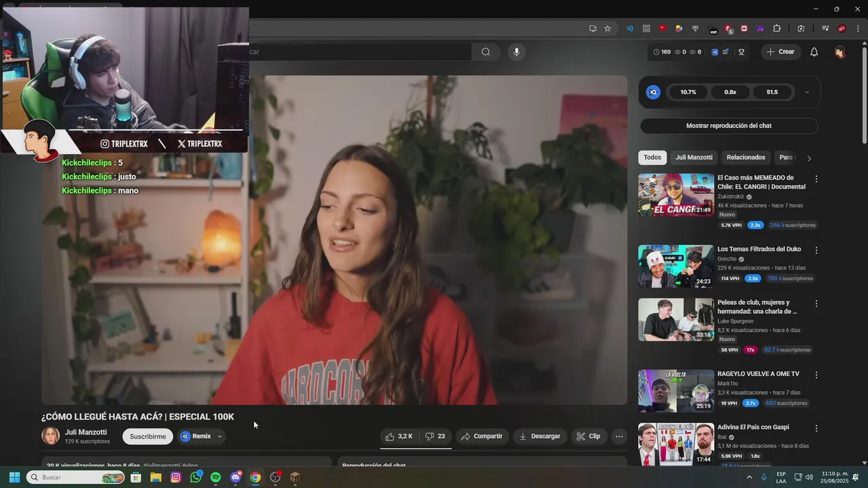This screenshot has width=868, height=488.
Task: Select the Relacionados filter chip
Action: coord(746,157)
